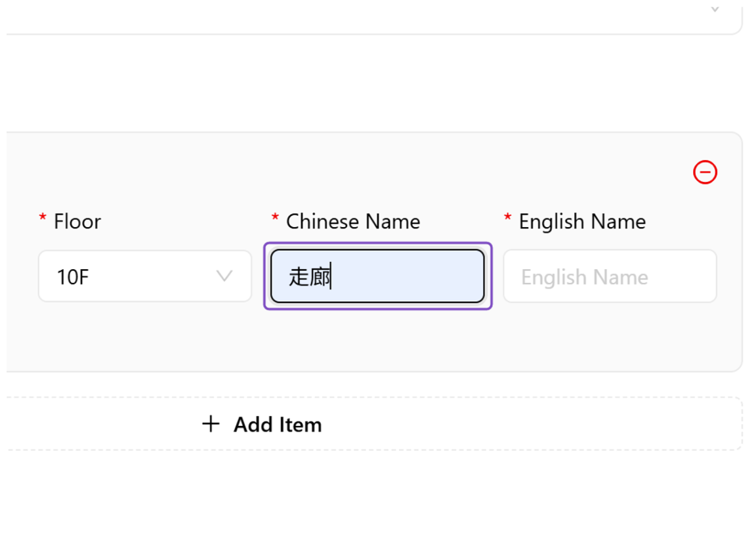The image size is (756, 552).
Task: Expand the collapsed section chevron at top
Action: coord(715,9)
